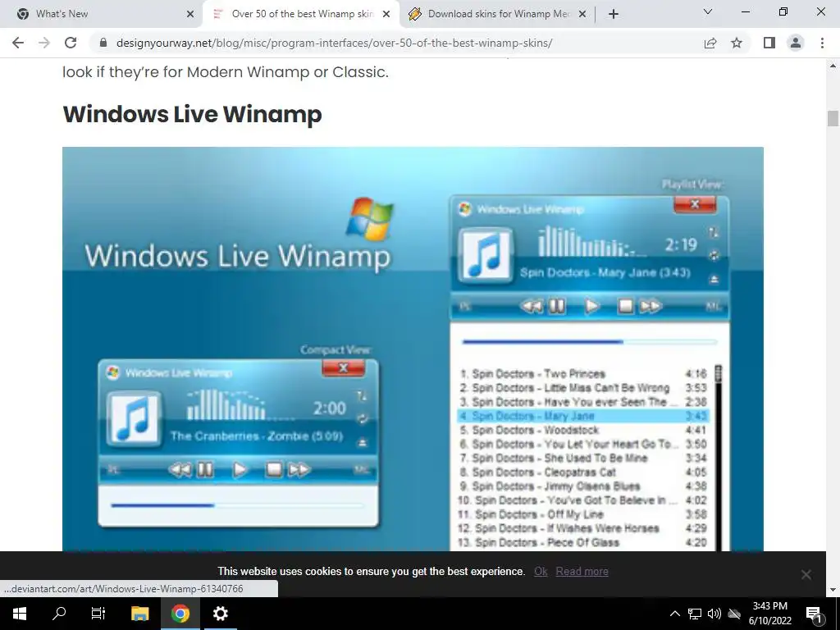Image resolution: width=840 pixels, height=630 pixels.
Task: Close the Download skins for Winamp tab
Action: click(x=583, y=15)
